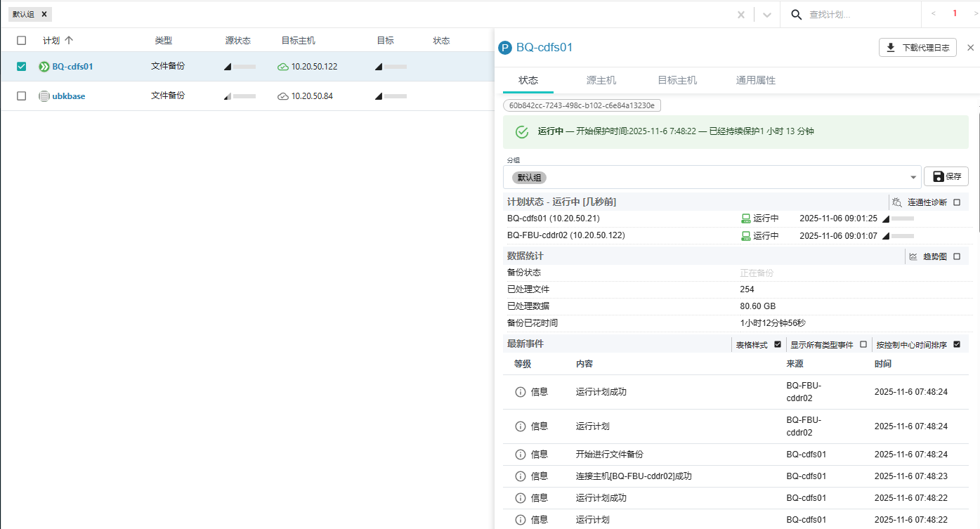Click the BQ-cdfs01 running status icon
The height and width of the screenshot is (529, 980).
(44, 67)
